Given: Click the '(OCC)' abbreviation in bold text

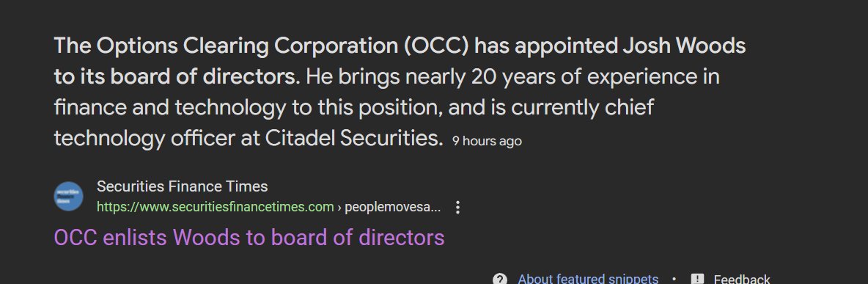Looking at the screenshot, I should click(x=436, y=46).
